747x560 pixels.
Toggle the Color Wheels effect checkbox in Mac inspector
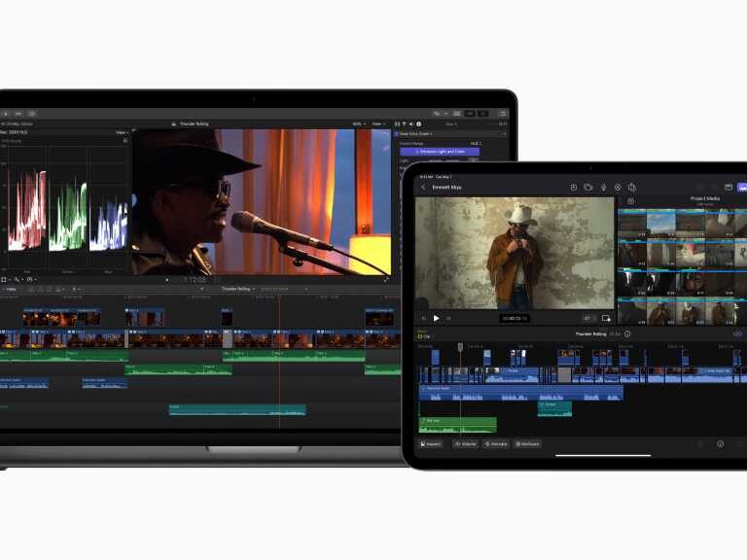pyautogui.click(x=397, y=134)
